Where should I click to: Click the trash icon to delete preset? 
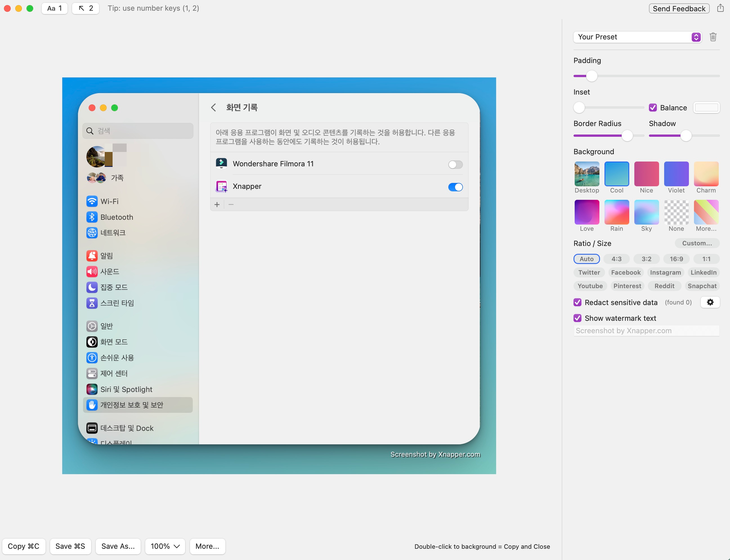(x=713, y=37)
